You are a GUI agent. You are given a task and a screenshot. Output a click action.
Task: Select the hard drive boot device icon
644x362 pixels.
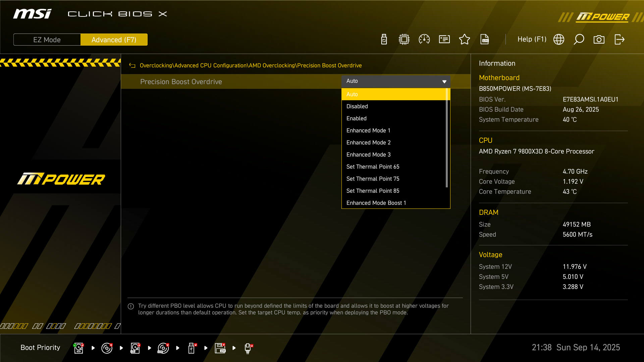78,348
